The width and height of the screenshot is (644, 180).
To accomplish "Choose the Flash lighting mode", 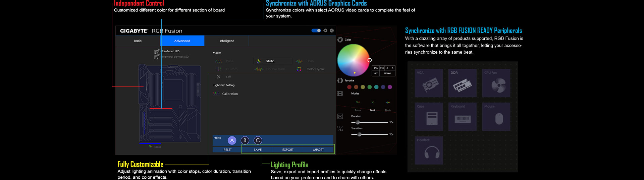I will (x=305, y=61).
